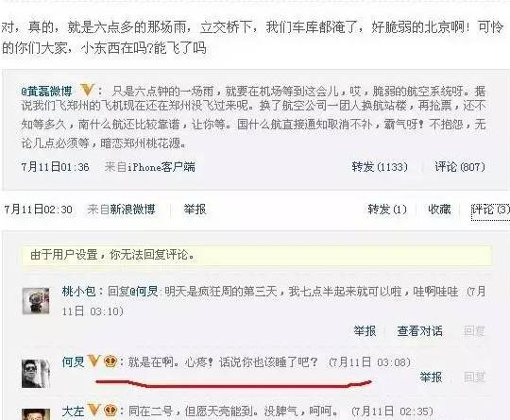Click 收藏 to bookmark the post

(x=439, y=209)
